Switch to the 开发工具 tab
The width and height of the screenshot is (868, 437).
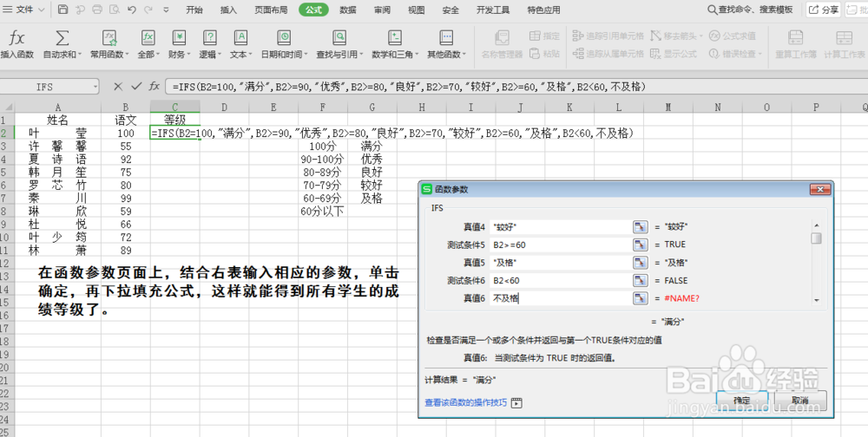click(493, 10)
